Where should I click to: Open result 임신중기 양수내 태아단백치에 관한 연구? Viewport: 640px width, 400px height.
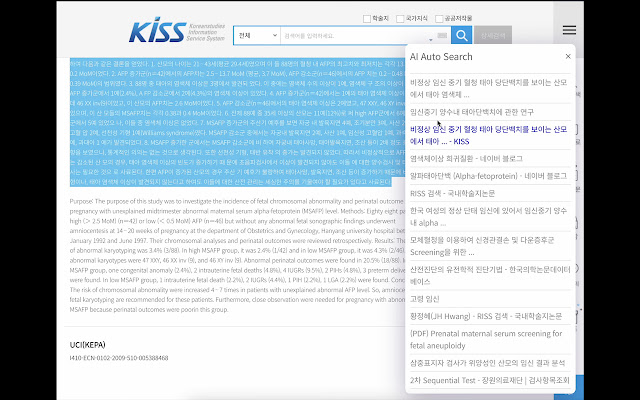[471, 112]
